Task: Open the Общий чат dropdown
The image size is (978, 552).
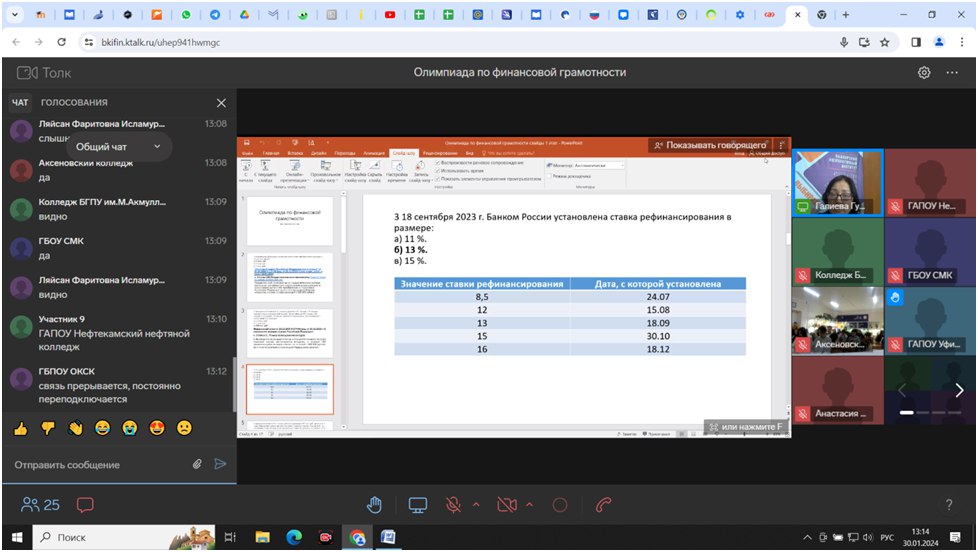Action: pyautogui.click(x=117, y=147)
